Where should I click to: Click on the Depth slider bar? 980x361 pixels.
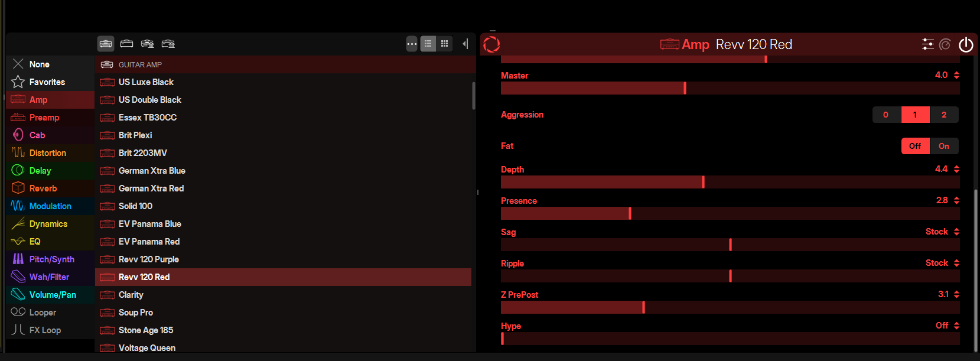pos(730,182)
